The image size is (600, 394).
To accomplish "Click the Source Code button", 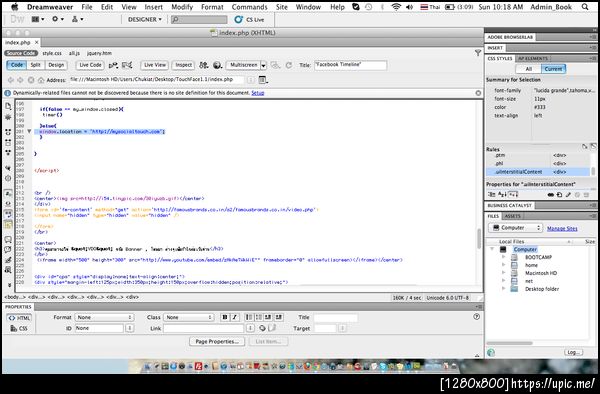I will pyautogui.click(x=21, y=53).
